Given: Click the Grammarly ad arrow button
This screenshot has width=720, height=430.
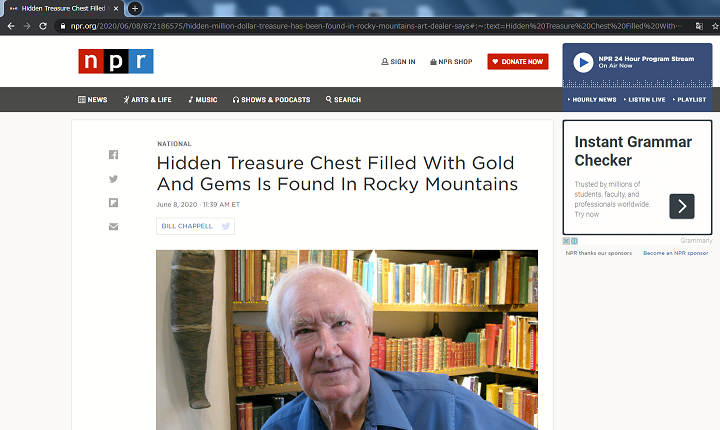Looking at the screenshot, I should pyautogui.click(x=682, y=206).
